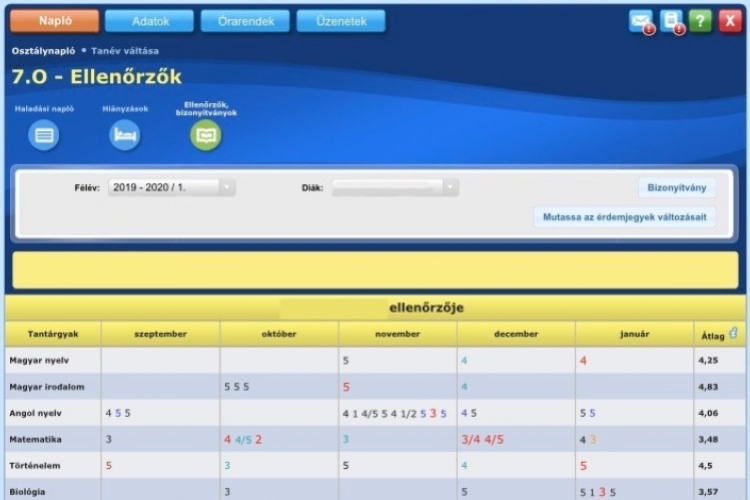Close the app with red X button
750x500 pixels.
[730, 21]
